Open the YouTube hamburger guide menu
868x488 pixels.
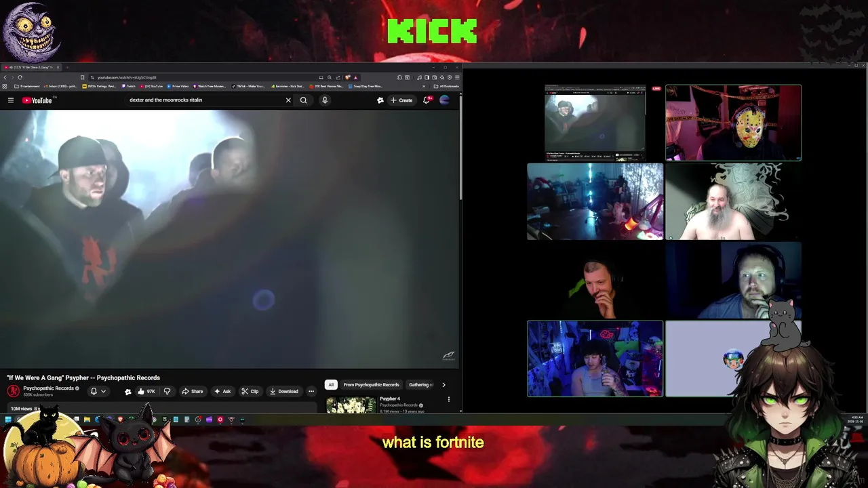click(x=11, y=100)
